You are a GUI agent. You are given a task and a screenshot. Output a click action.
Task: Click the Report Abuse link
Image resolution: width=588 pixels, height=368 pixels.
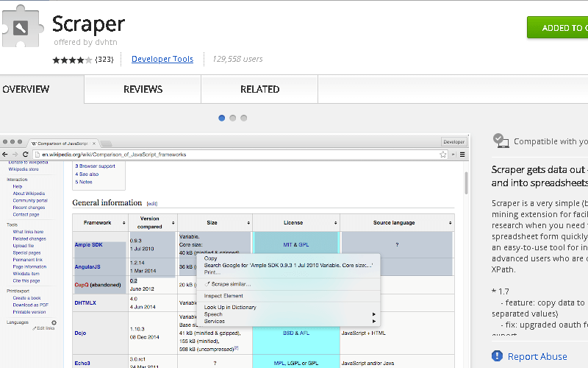[537, 356]
